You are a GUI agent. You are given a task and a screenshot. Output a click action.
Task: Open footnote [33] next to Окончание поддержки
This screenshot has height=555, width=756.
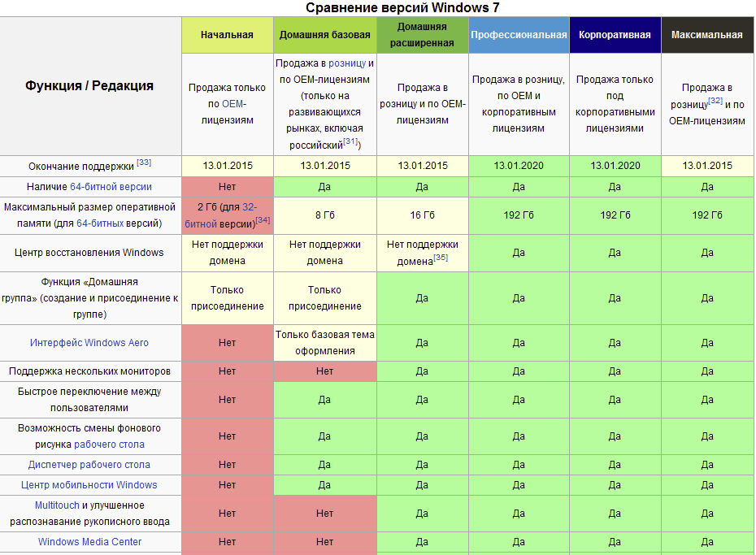click(x=144, y=163)
